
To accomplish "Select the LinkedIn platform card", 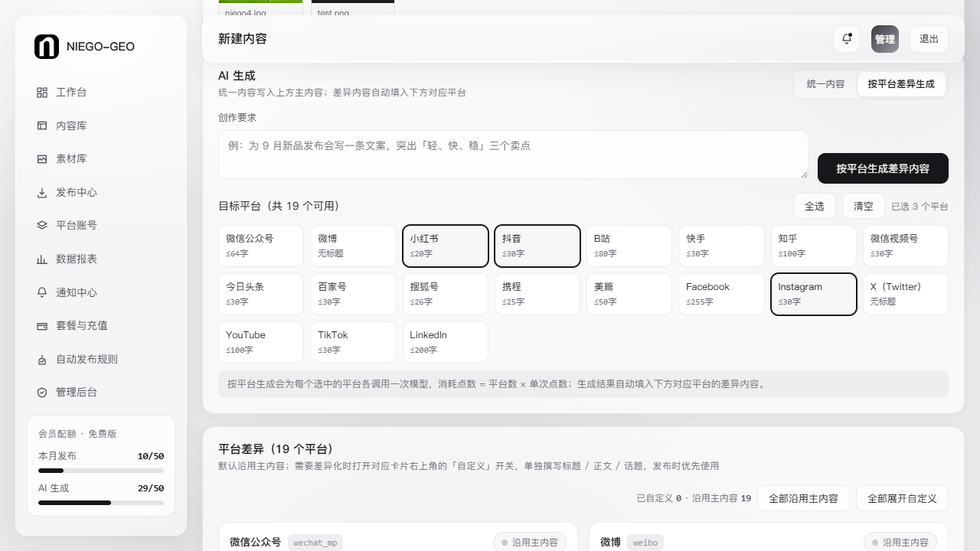I will pos(446,342).
